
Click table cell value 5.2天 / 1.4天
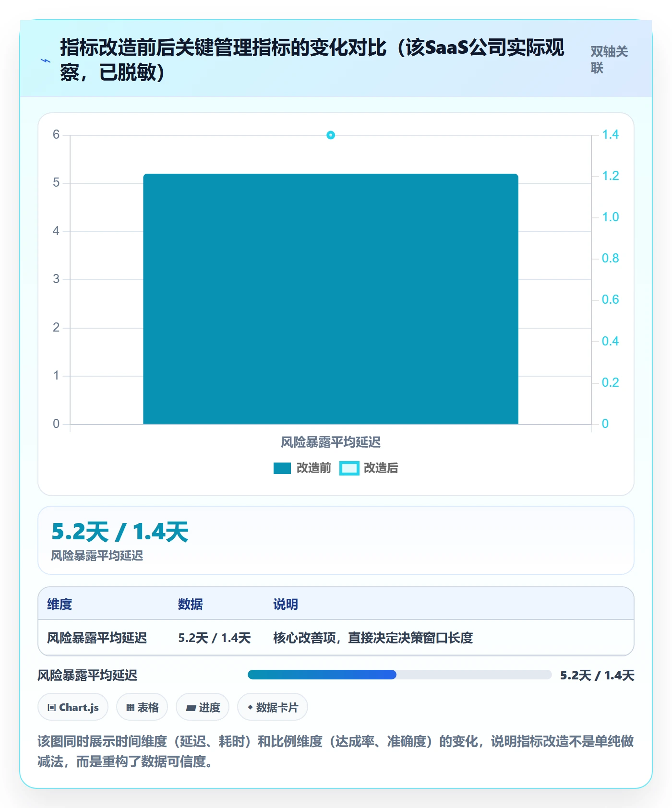click(x=215, y=638)
